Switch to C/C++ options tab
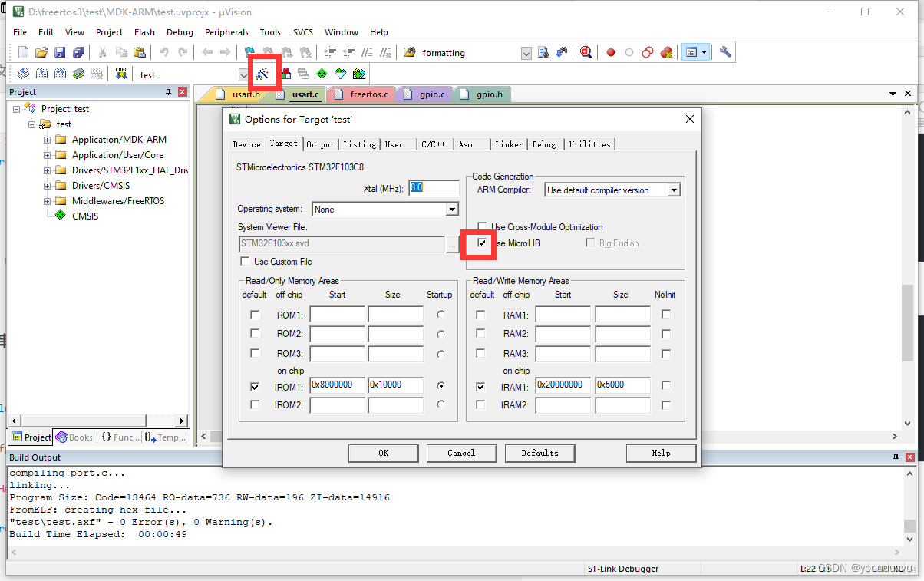This screenshot has height=581, width=924. click(433, 144)
